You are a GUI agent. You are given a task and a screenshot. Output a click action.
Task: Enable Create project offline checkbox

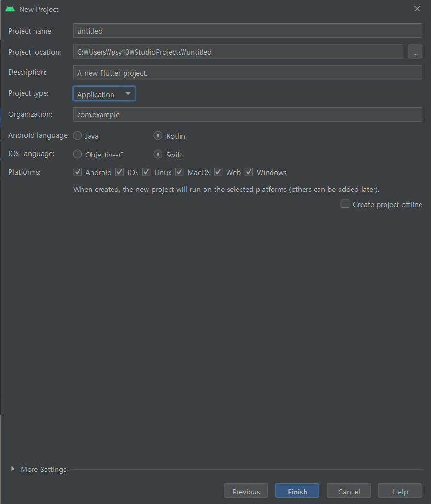click(345, 204)
